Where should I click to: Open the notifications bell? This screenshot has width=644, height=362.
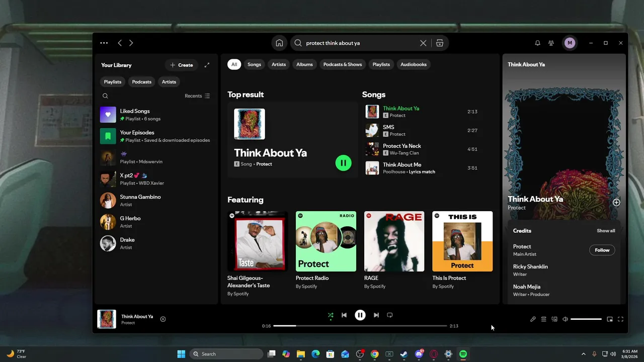pyautogui.click(x=537, y=43)
